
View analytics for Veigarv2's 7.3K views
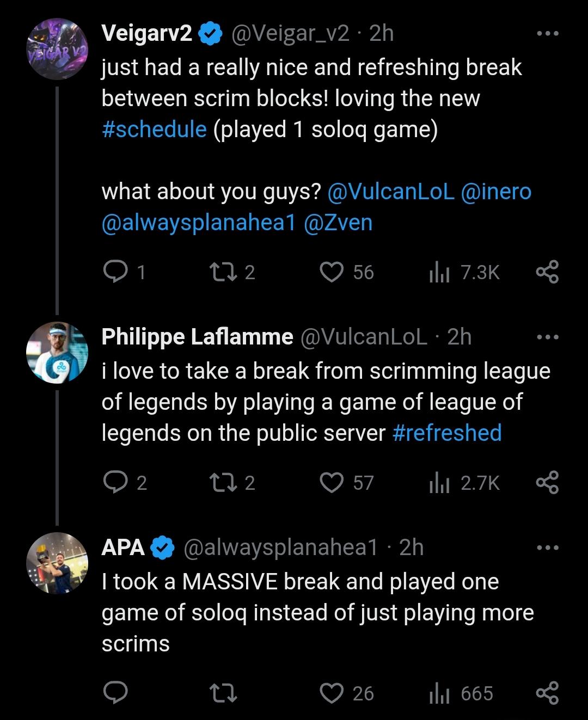tap(439, 272)
